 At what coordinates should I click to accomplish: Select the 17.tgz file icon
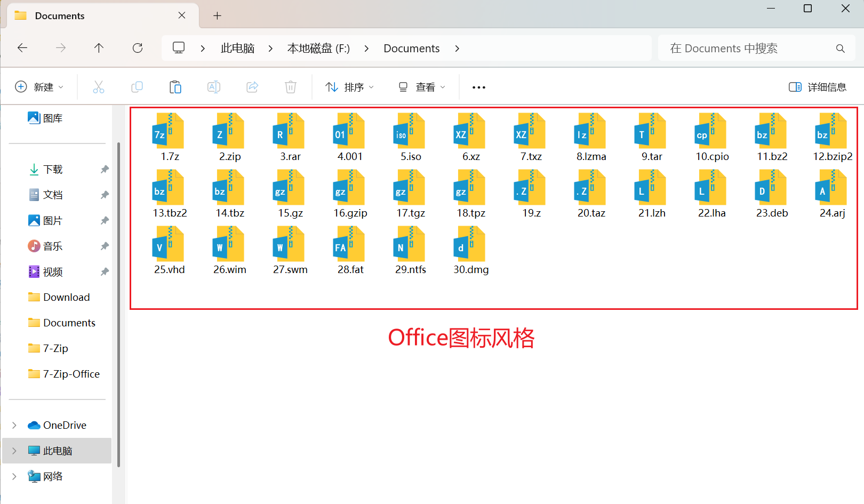(409, 187)
